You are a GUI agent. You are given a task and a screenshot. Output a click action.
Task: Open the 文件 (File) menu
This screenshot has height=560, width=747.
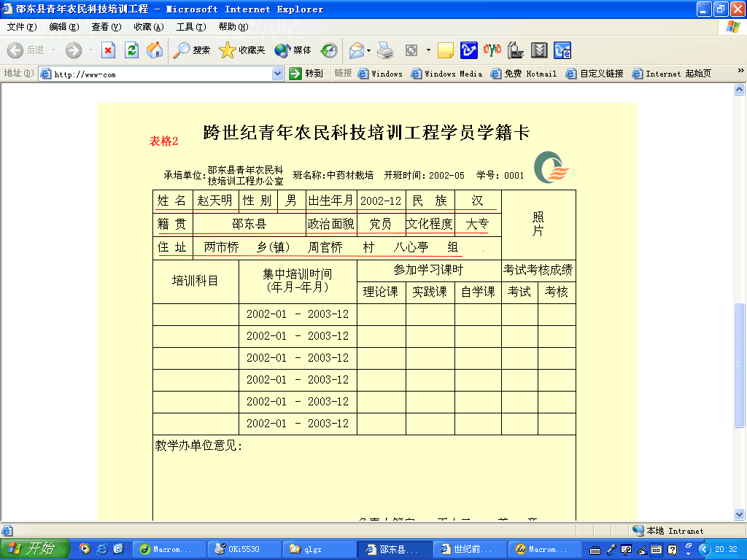21,27
